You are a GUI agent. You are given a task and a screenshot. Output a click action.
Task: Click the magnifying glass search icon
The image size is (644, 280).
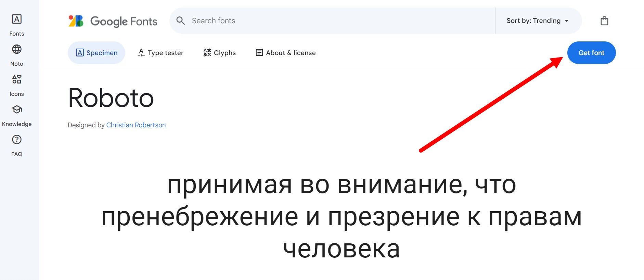(181, 21)
